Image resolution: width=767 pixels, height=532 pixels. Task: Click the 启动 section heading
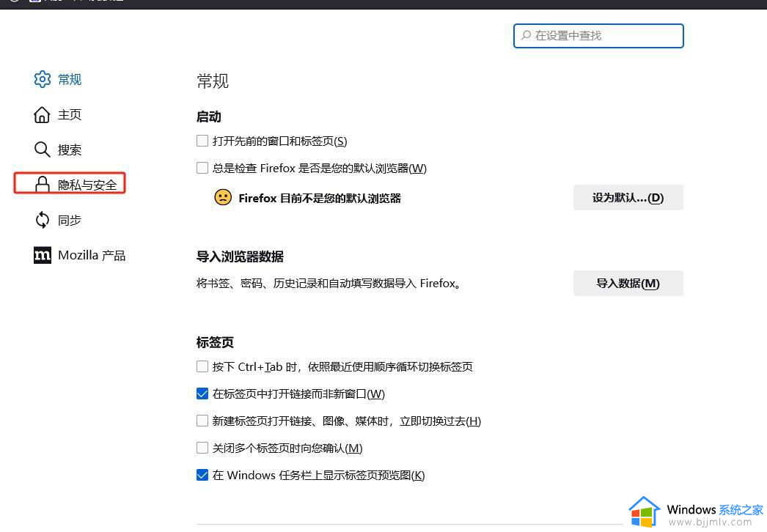[209, 117]
